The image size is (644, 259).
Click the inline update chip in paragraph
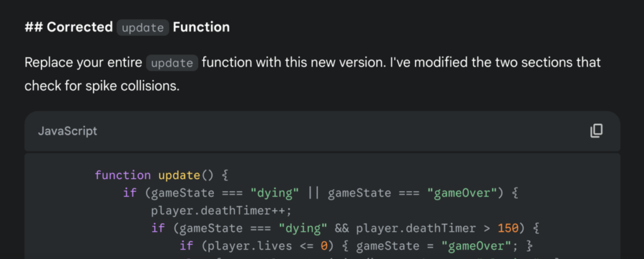tap(172, 63)
